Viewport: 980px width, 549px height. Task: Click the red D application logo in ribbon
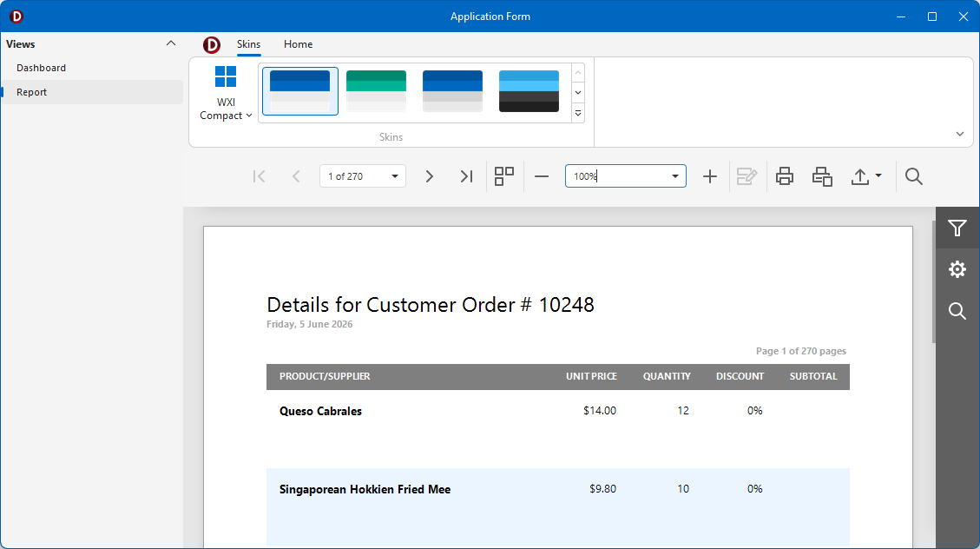(x=212, y=45)
